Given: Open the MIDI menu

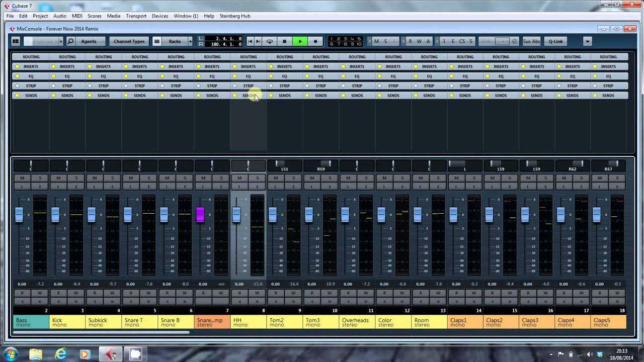Looking at the screenshot, I should pos(77,16).
